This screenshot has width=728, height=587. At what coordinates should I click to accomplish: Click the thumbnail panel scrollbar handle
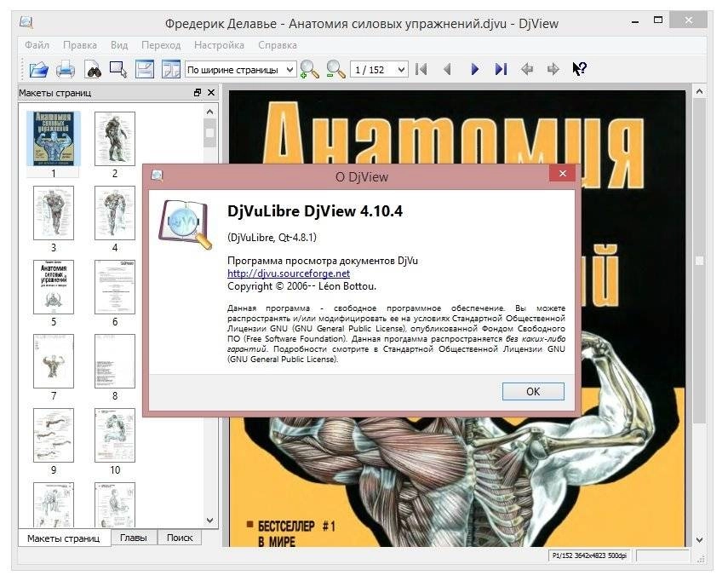[x=209, y=133]
